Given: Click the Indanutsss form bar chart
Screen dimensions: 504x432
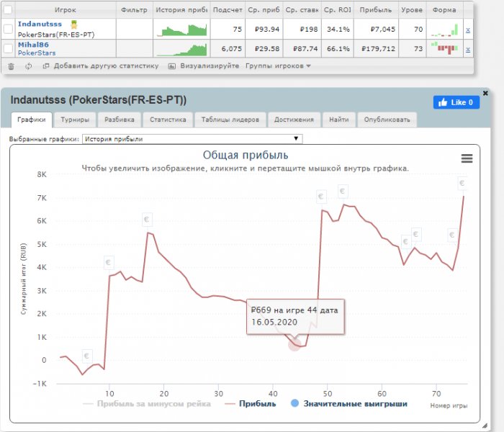Looking at the screenshot, I should point(444,30).
